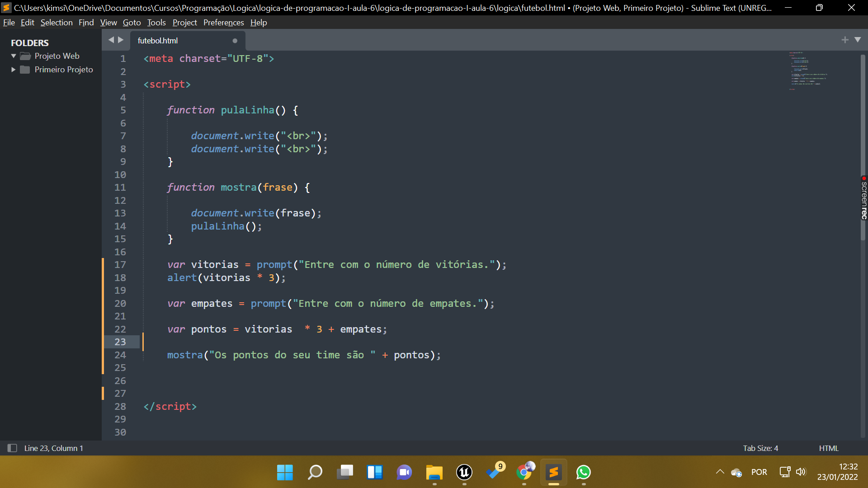Open the Tools menu
The width and height of the screenshot is (868, 488).
[x=156, y=23]
